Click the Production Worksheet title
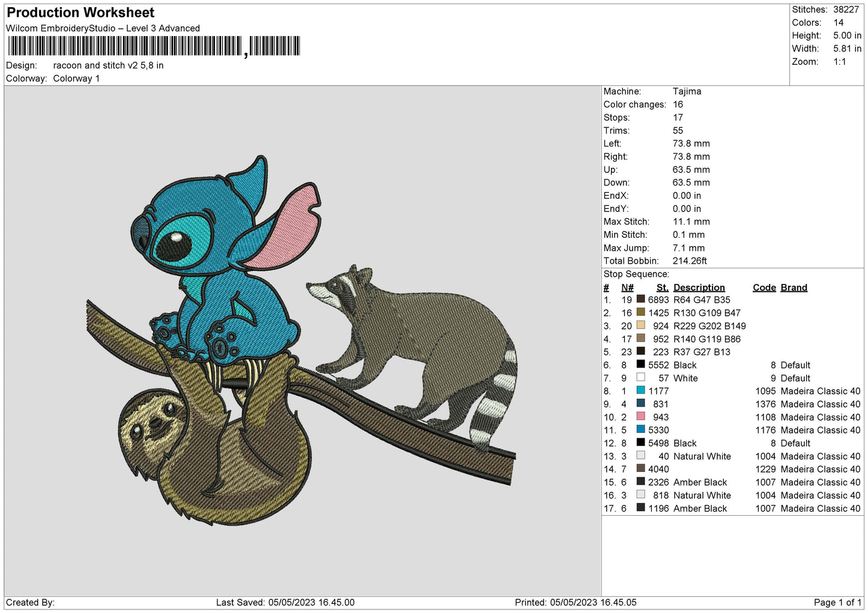868x613 pixels. pos(80,13)
